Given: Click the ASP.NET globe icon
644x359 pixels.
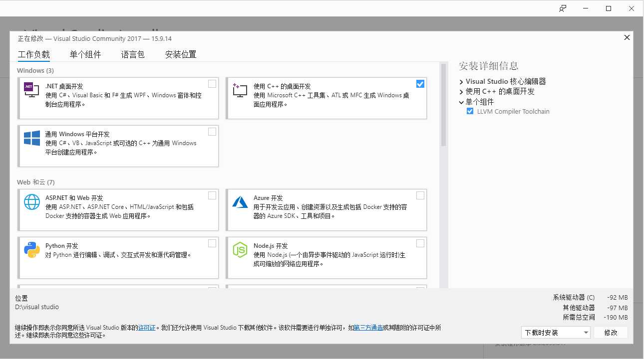Looking at the screenshot, I should coord(31,202).
